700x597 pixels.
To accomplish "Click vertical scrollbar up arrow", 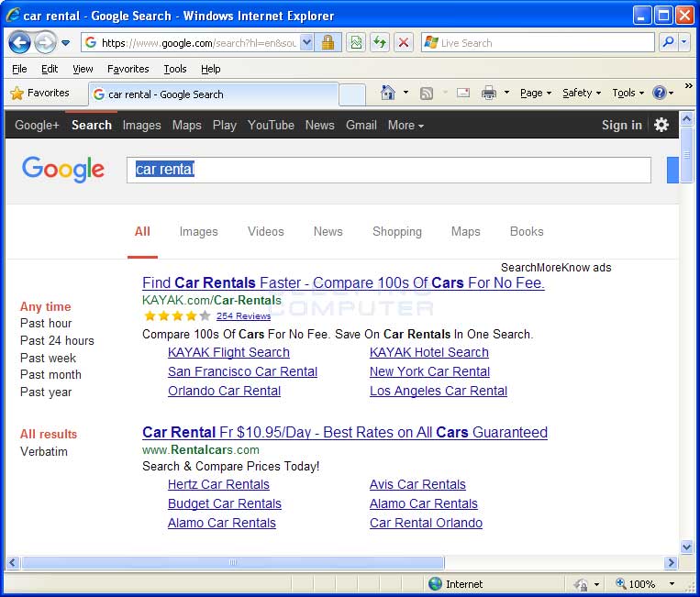I will tap(686, 118).
